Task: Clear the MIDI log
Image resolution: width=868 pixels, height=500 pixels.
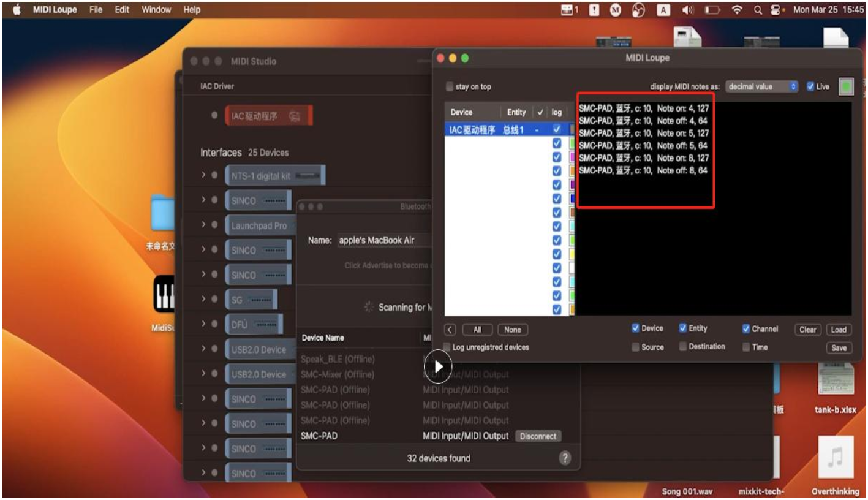Action: coord(808,330)
